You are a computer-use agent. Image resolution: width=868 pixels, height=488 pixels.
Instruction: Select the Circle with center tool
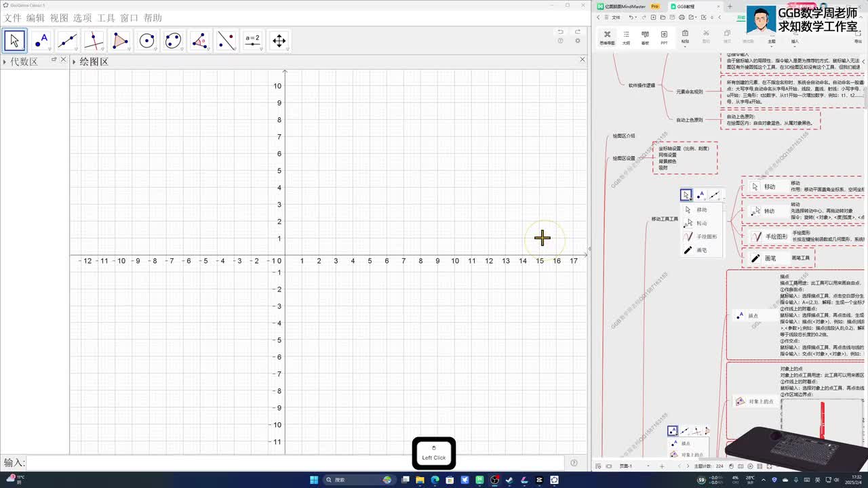[146, 41]
